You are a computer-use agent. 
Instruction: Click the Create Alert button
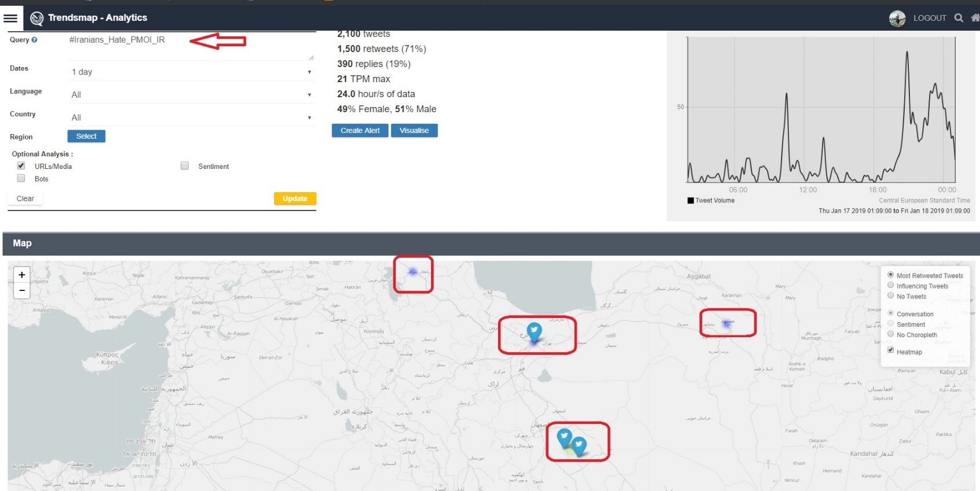click(x=360, y=131)
